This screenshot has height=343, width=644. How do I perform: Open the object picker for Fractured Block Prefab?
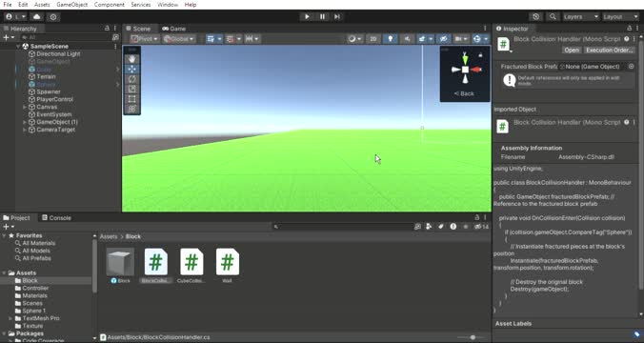click(x=632, y=66)
